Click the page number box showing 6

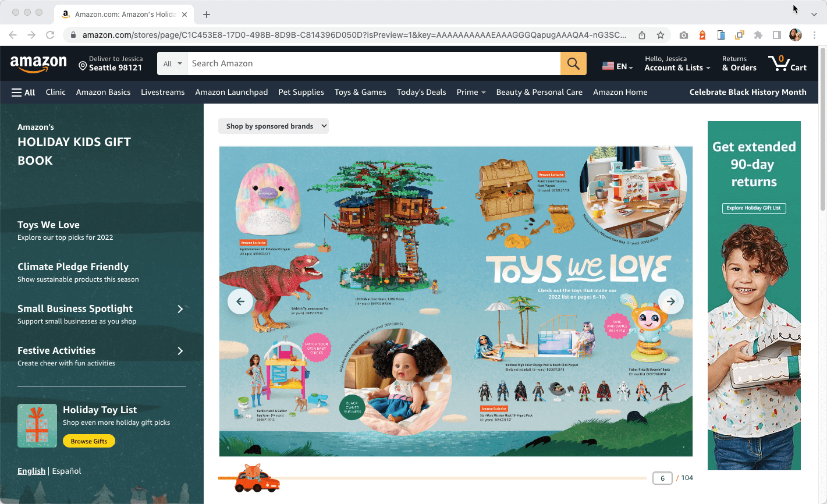click(662, 478)
